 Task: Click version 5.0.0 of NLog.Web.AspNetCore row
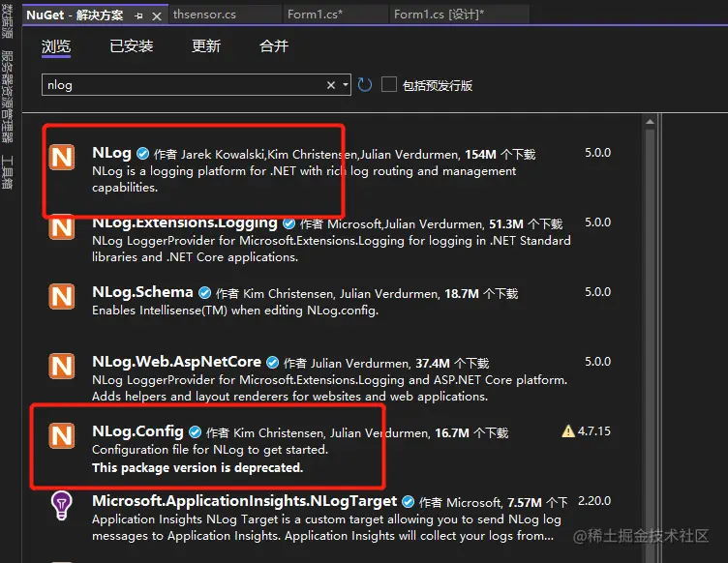tap(597, 361)
